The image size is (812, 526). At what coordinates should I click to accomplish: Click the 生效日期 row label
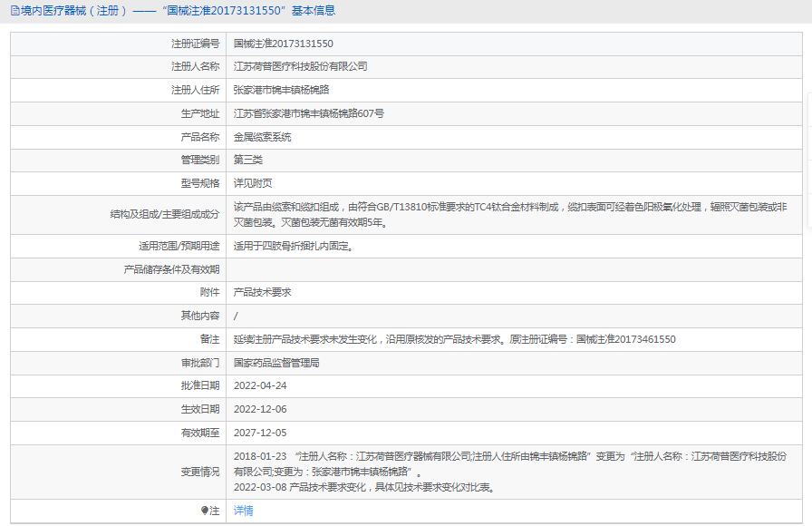click(x=200, y=409)
